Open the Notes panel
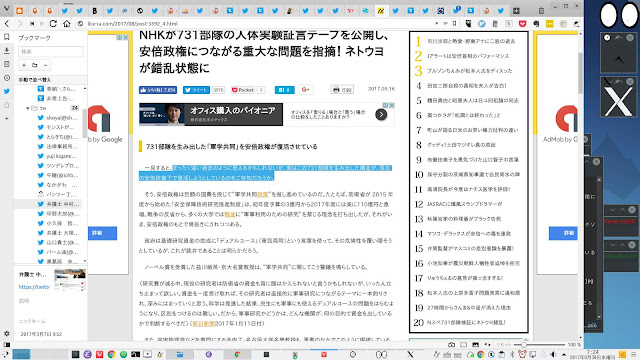 click(7, 64)
